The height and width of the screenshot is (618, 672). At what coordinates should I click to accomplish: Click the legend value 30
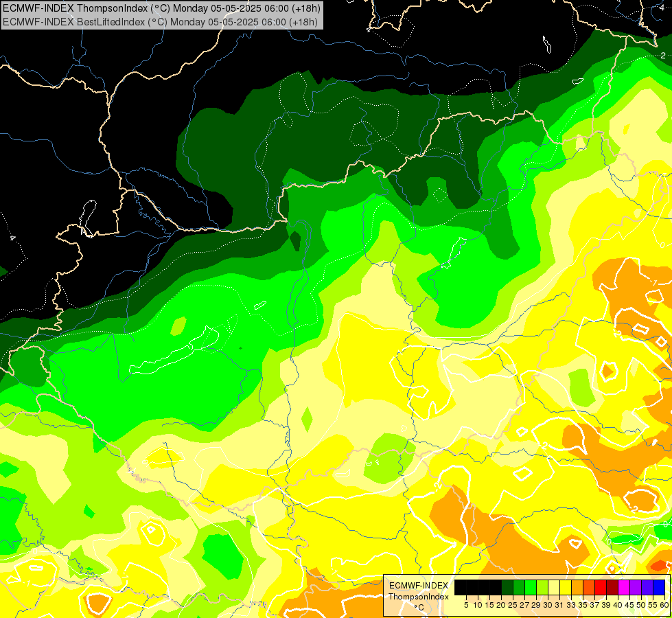[x=547, y=605]
